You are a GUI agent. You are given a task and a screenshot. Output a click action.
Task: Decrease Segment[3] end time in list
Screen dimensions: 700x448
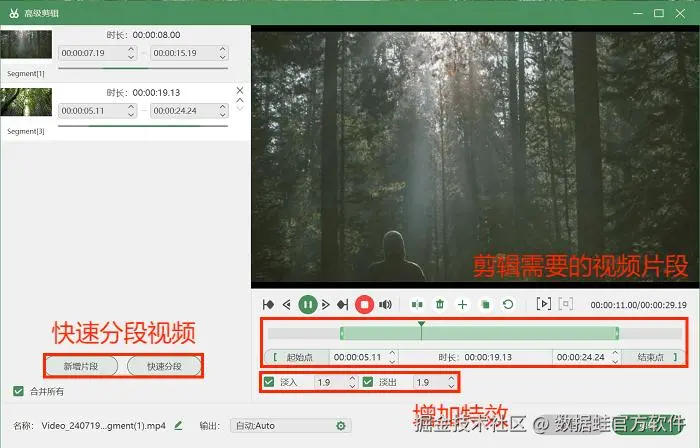pos(222,114)
